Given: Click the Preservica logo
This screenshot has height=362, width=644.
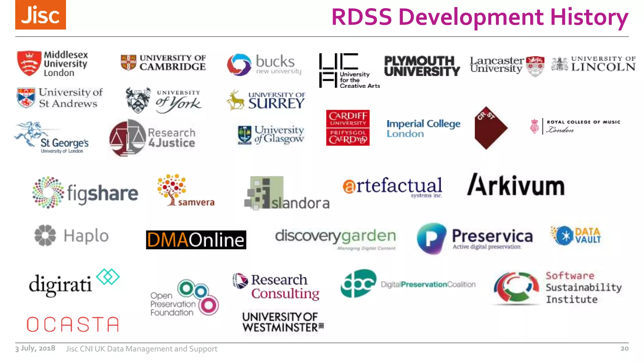Looking at the screenshot, I should (475, 239).
